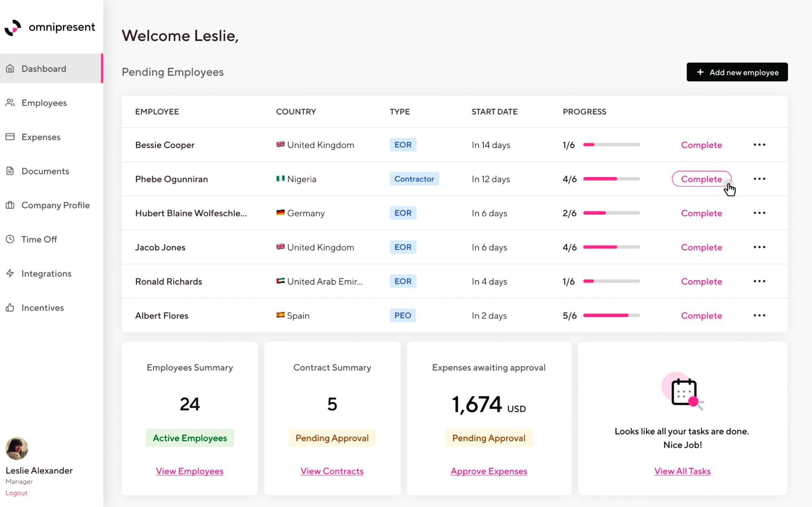Click the name Ronald Richards

pyautogui.click(x=168, y=281)
